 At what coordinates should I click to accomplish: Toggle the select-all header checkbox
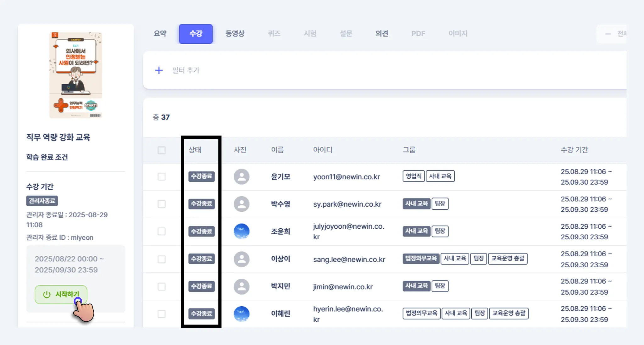162,150
